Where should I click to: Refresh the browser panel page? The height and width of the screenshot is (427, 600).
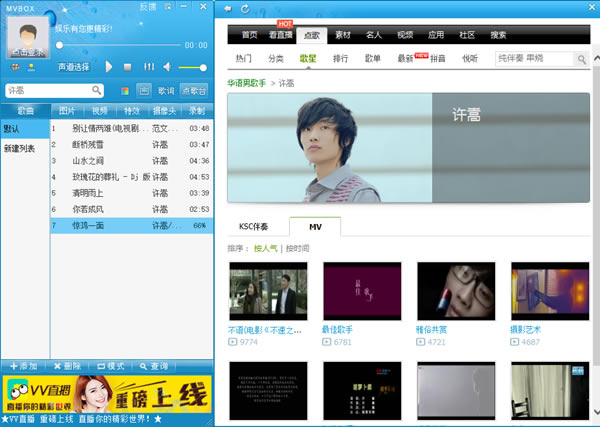pyautogui.click(x=245, y=8)
